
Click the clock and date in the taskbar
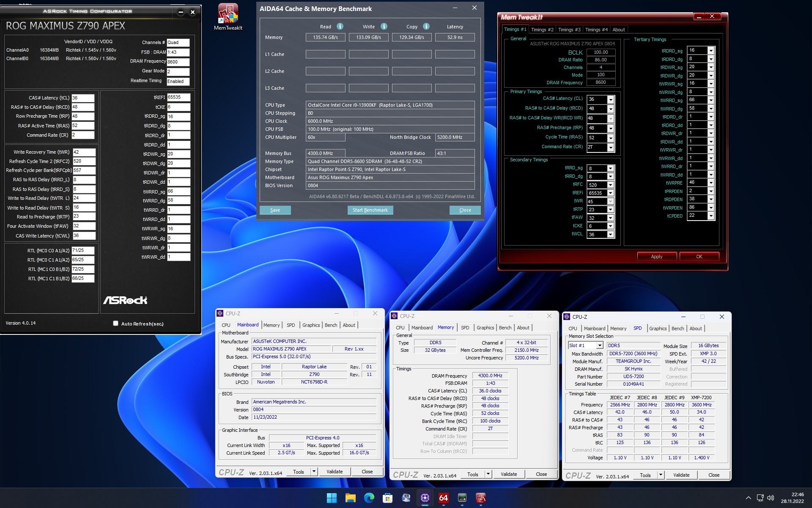tap(792, 498)
